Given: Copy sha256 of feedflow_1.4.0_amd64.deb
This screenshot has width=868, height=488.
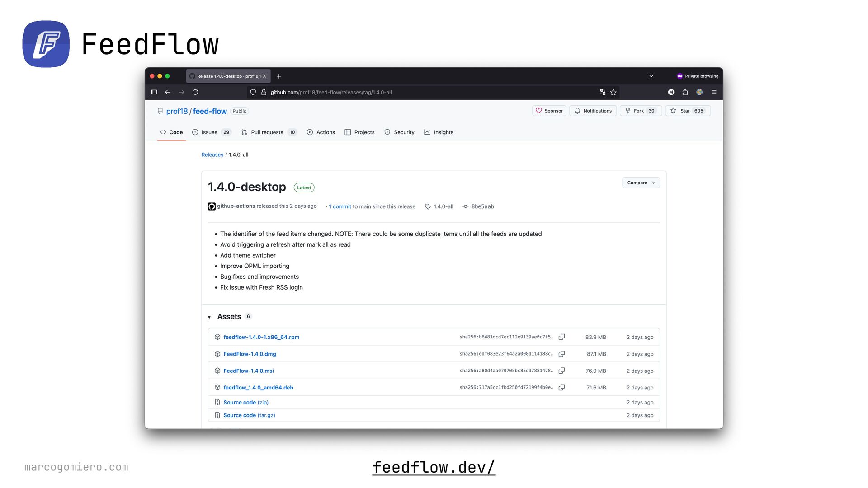Looking at the screenshot, I should (561, 388).
